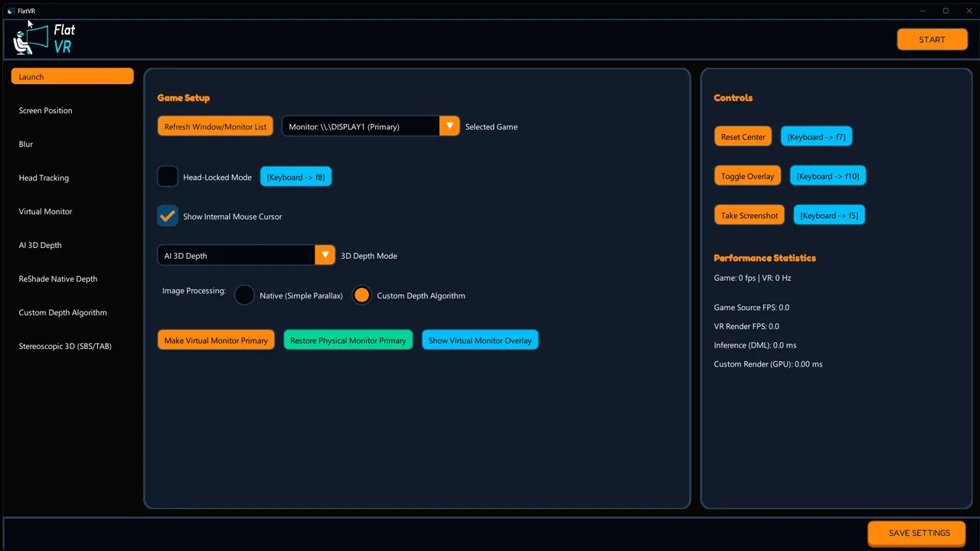Click the Game Setup heading

pos(184,98)
